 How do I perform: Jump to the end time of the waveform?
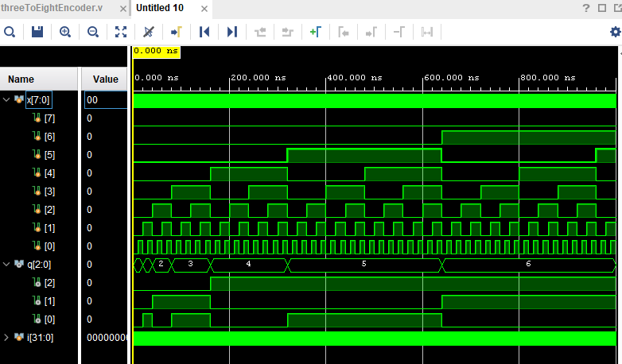pyautogui.click(x=232, y=32)
